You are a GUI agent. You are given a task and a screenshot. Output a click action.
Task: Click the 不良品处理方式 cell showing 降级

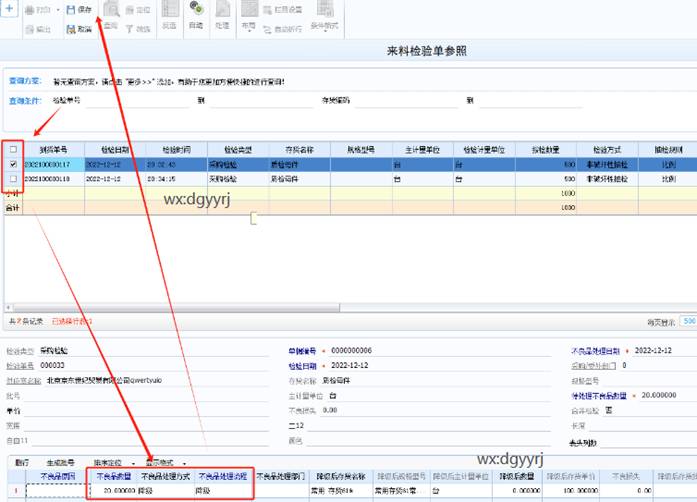click(x=165, y=490)
